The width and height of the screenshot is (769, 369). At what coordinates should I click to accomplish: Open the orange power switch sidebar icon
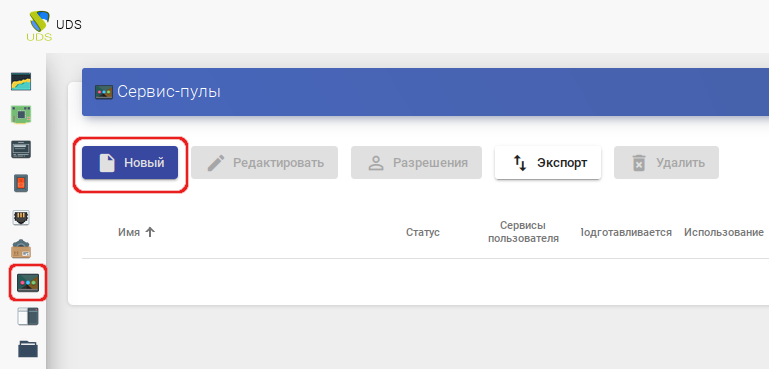pyautogui.click(x=21, y=183)
